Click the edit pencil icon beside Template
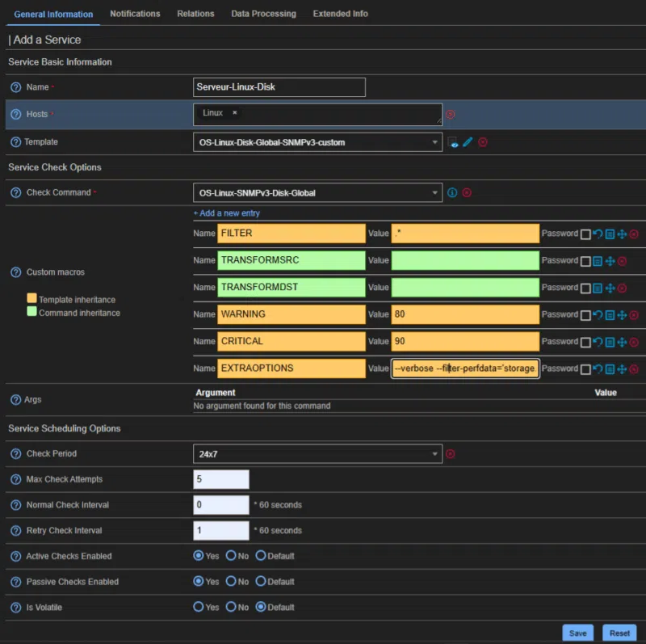The image size is (646, 644). point(468,142)
